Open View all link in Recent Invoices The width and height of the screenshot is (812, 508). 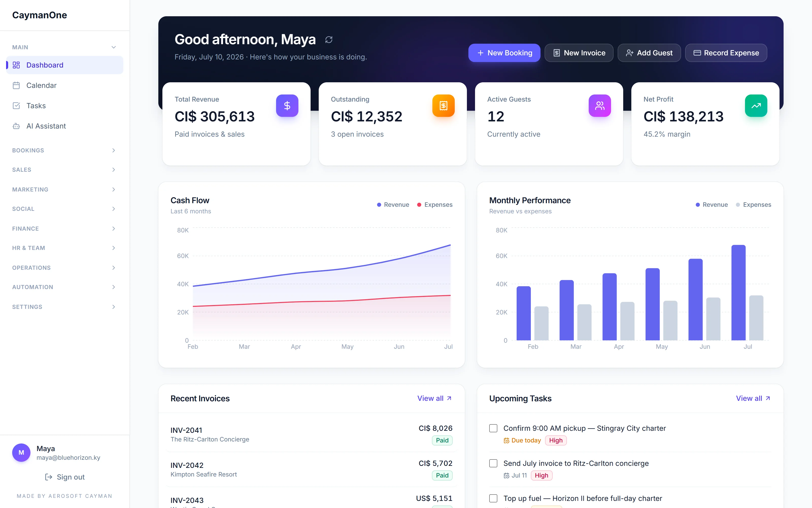pyautogui.click(x=434, y=398)
